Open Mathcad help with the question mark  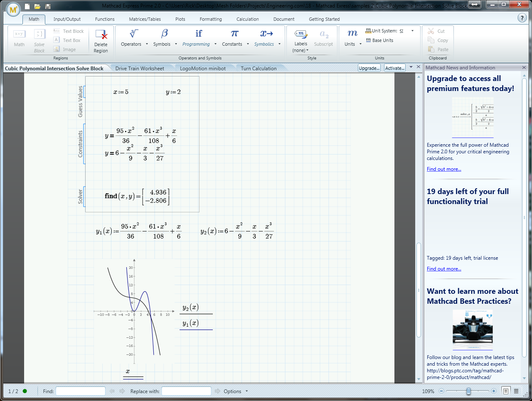(x=522, y=18)
